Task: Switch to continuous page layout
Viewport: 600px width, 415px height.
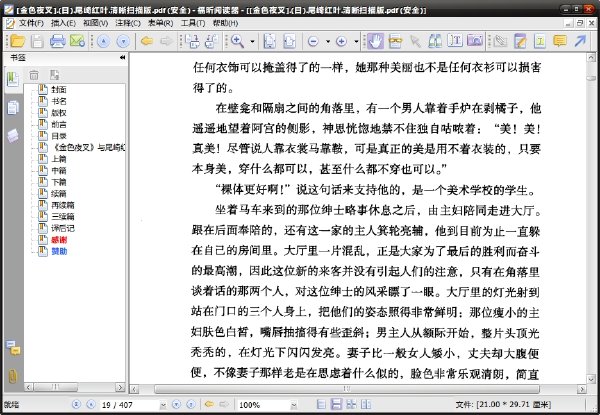Action: tap(336, 404)
